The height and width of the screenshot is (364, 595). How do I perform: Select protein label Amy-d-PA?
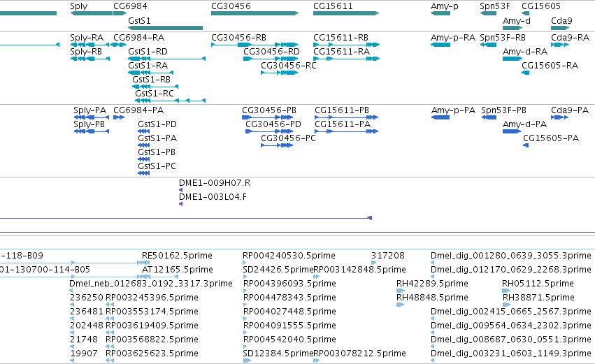pyautogui.click(x=524, y=124)
